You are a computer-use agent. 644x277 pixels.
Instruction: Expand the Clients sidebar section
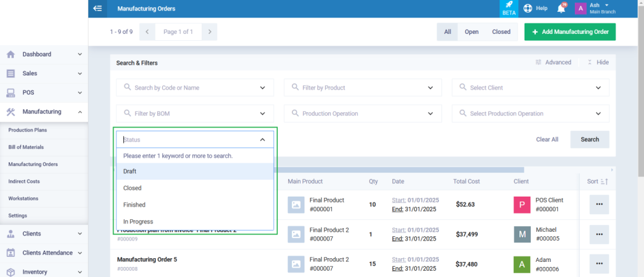click(x=80, y=234)
